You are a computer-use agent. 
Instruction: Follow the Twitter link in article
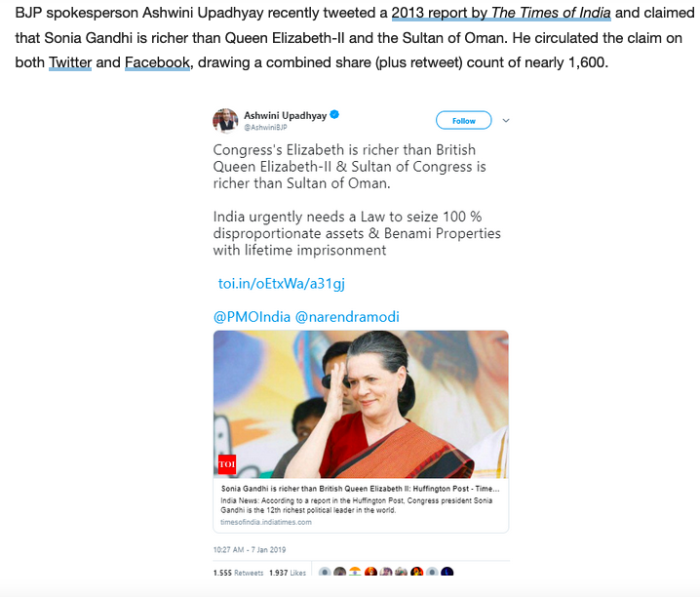pyautogui.click(x=70, y=62)
